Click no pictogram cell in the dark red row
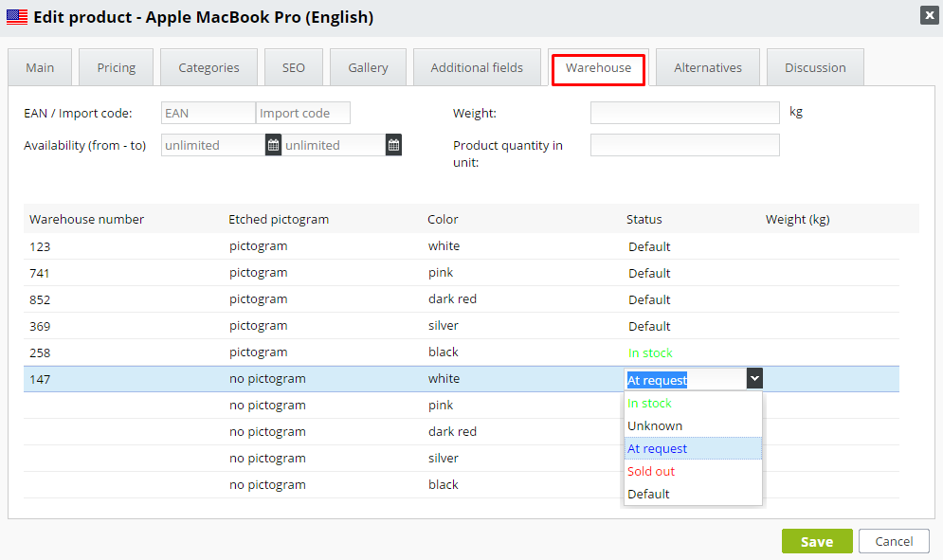 [x=267, y=431]
